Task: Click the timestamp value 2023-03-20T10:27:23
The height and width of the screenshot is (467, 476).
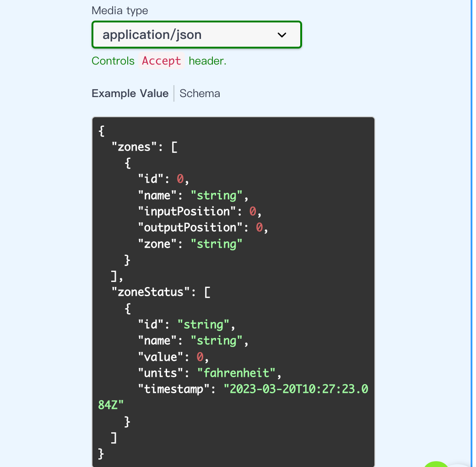Action: (x=295, y=389)
